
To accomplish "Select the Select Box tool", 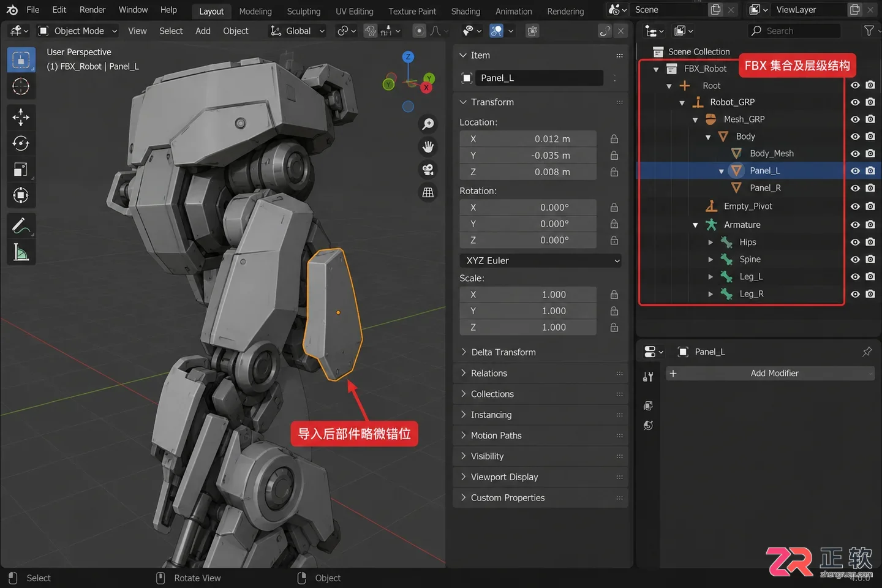I will (21, 60).
